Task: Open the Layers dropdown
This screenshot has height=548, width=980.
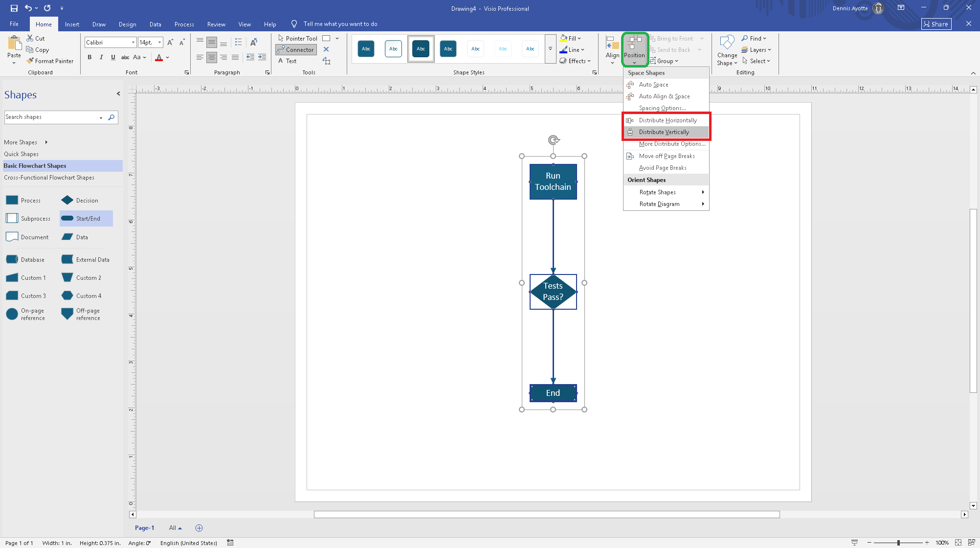Action: point(756,49)
